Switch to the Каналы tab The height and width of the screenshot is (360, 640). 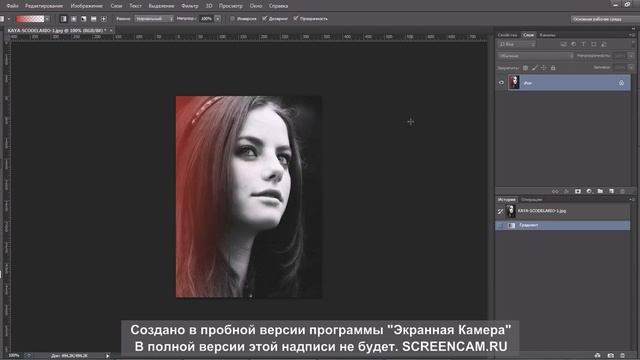tap(547, 35)
